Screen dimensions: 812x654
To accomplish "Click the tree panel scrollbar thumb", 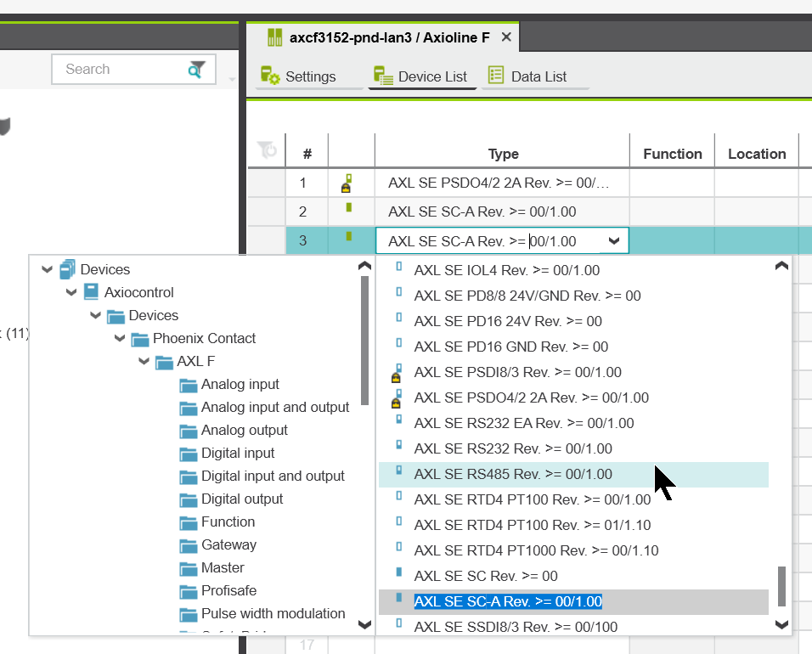I will (364, 341).
